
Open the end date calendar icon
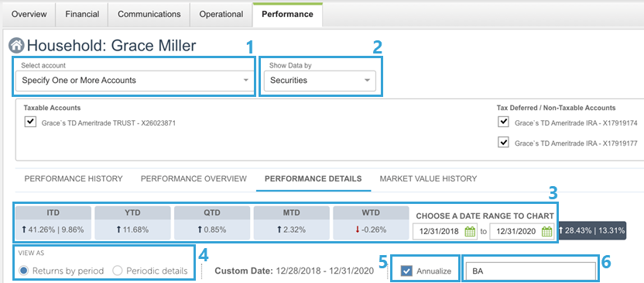click(546, 231)
